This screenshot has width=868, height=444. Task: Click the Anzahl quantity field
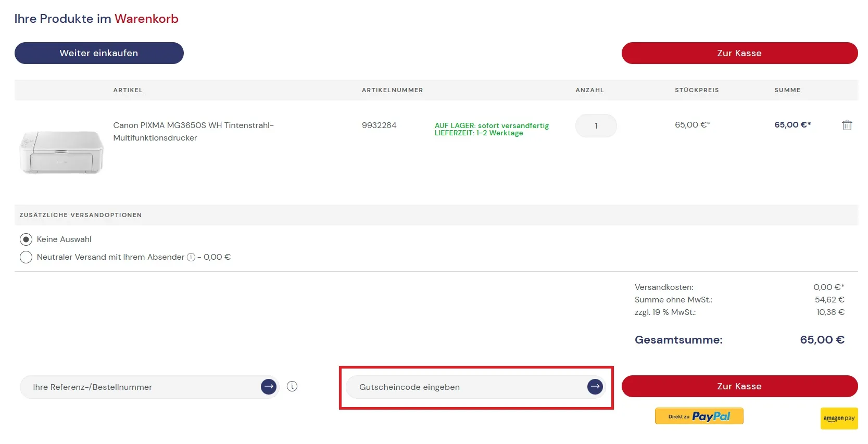click(596, 125)
